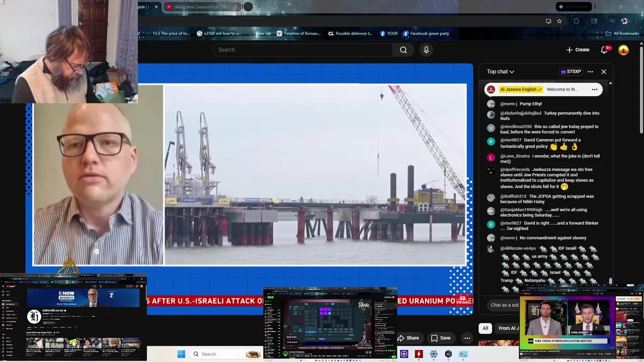The height and width of the screenshot is (362, 644).
Task: Open the 'Possible defences t...' bookmark
Action: [x=350, y=34]
